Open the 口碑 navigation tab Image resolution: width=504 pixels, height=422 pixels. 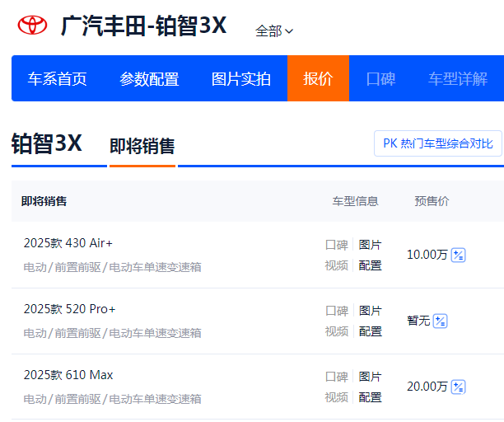tap(380, 79)
